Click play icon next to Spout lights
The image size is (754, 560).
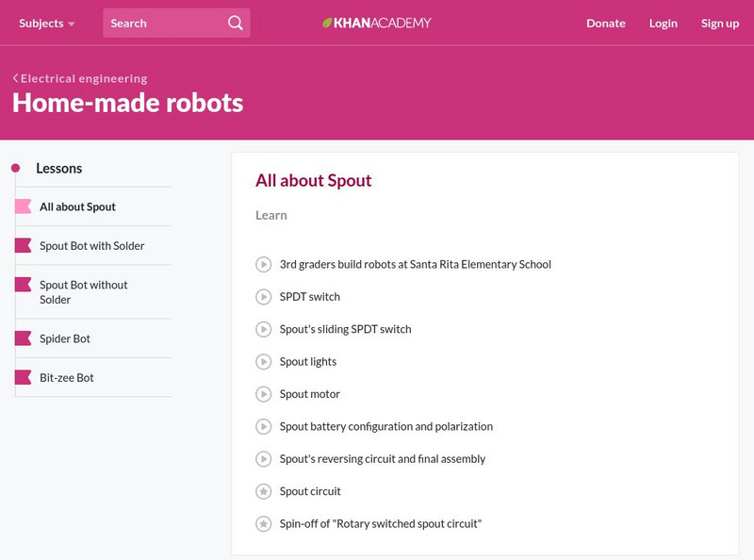tap(264, 362)
